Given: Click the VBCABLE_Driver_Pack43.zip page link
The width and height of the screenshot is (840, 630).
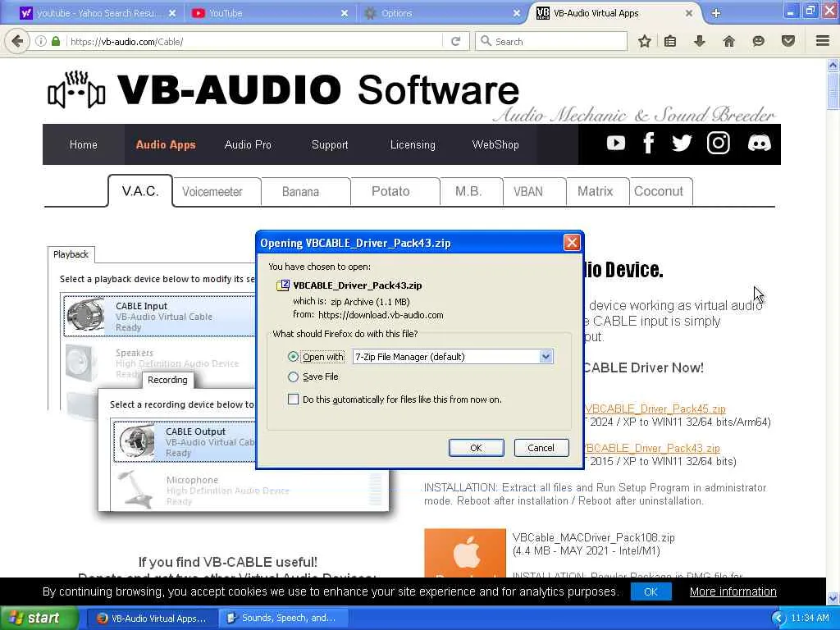Looking at the screenshot, I should coord(652,448).
